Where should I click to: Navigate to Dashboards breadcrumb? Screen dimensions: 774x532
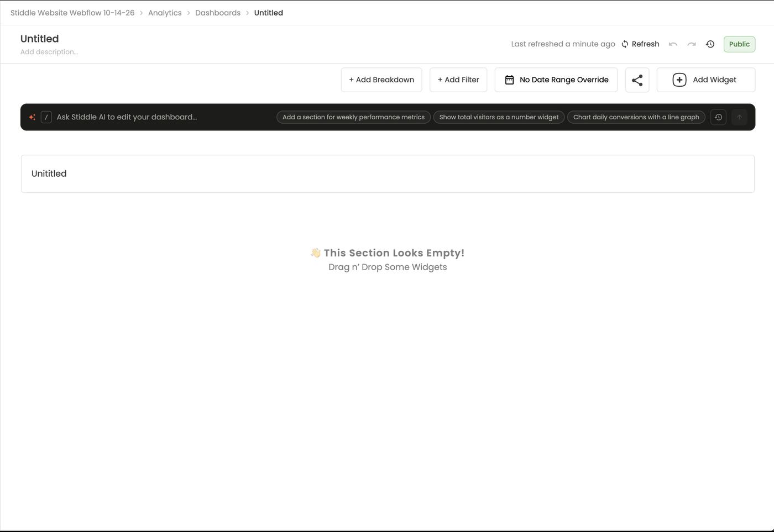(218, 13)
